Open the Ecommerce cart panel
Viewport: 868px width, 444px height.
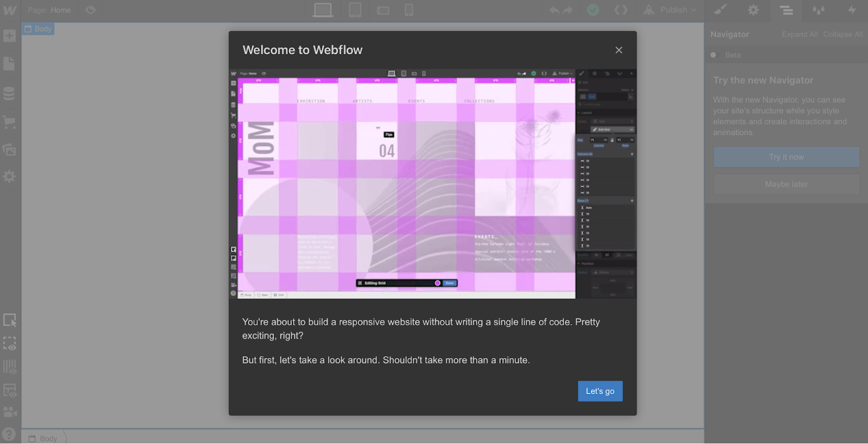click(9, 122)
